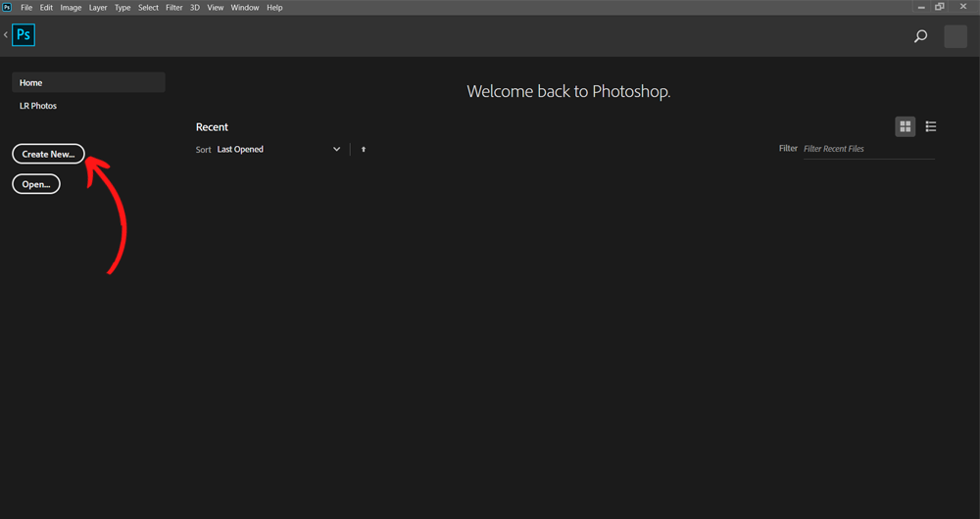Click the Photoshop Ps logo in header
The height and width of the screenshot is (519, 980).
(24, 35)
